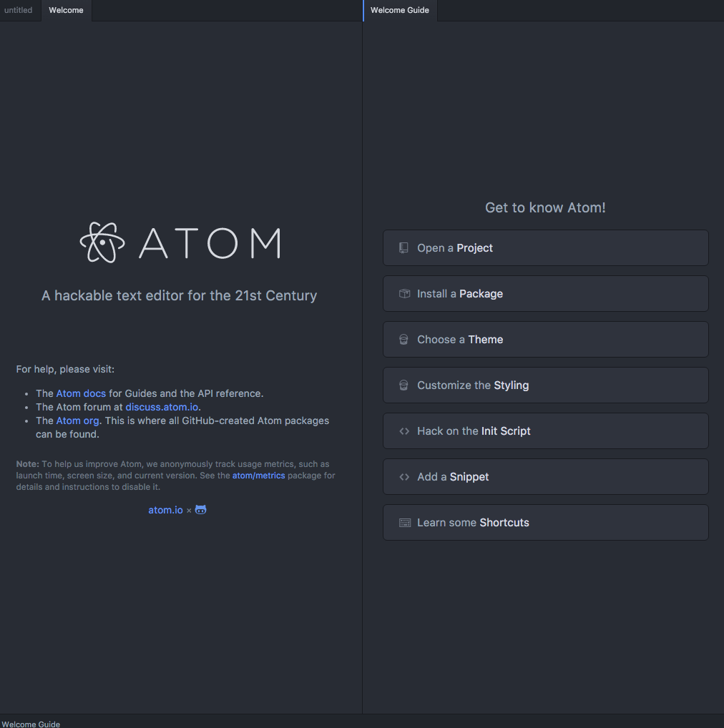
Task: Switch to the untitled tab
Action: click(x=19, y=10)
